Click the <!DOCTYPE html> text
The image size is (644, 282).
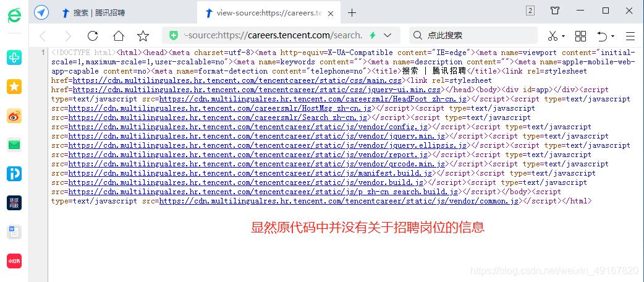point(84,53)
